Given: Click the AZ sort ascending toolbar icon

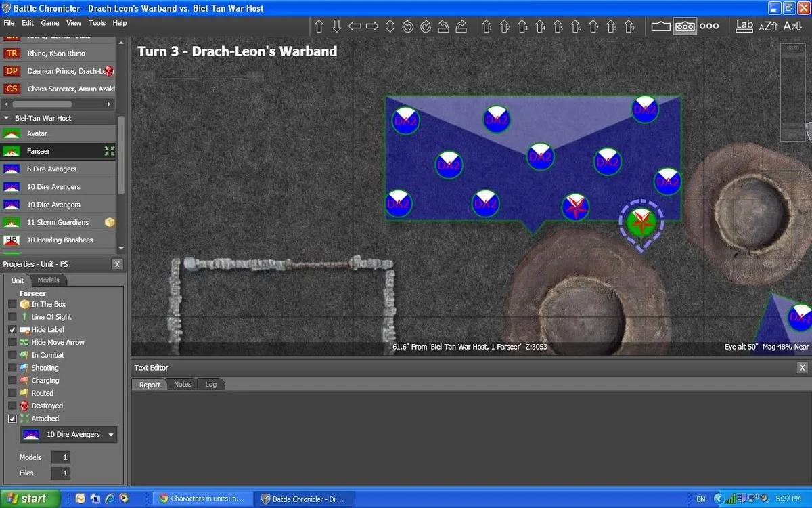Looking at the screenshot, I should click(768, 26).
